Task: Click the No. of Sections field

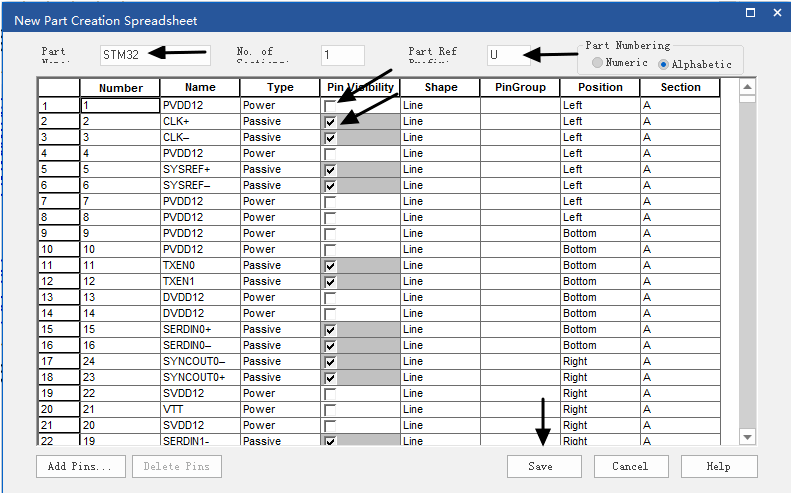Action: 342,55
